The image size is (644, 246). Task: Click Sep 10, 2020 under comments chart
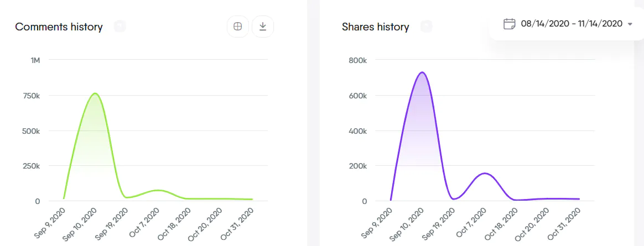pyautogui.click(x=80, y=224)
